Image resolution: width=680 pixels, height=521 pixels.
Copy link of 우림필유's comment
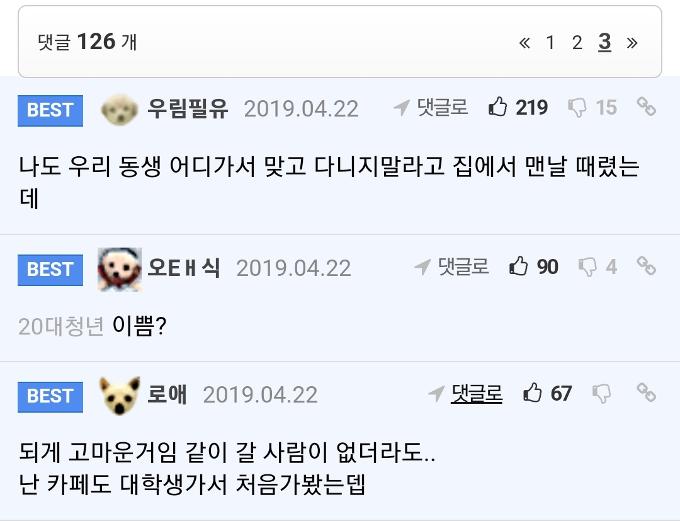tap(647, 107)
